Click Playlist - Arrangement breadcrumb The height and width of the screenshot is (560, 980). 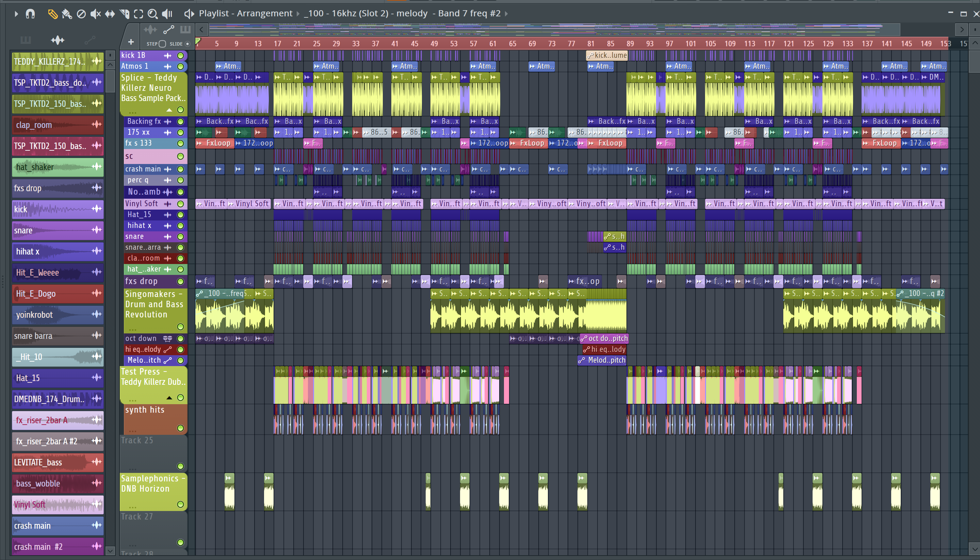(245, 14)
